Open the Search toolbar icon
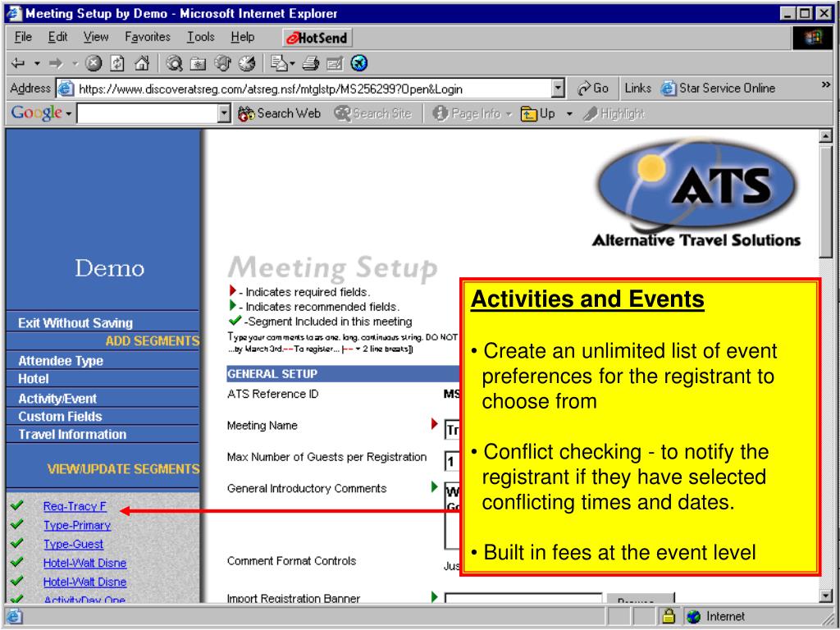The image size is (840, 630). click(174, 64)
